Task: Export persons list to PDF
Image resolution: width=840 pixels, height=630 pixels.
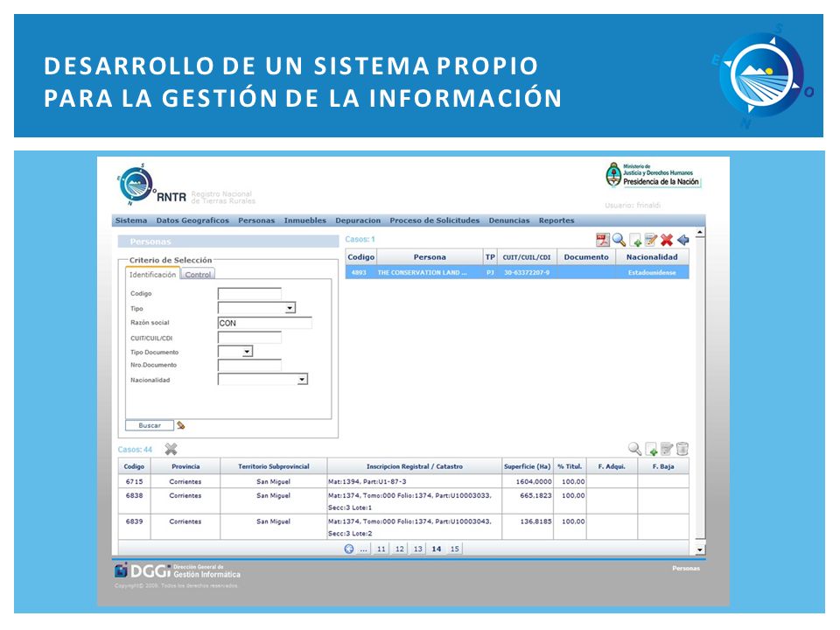Action: 603,240
